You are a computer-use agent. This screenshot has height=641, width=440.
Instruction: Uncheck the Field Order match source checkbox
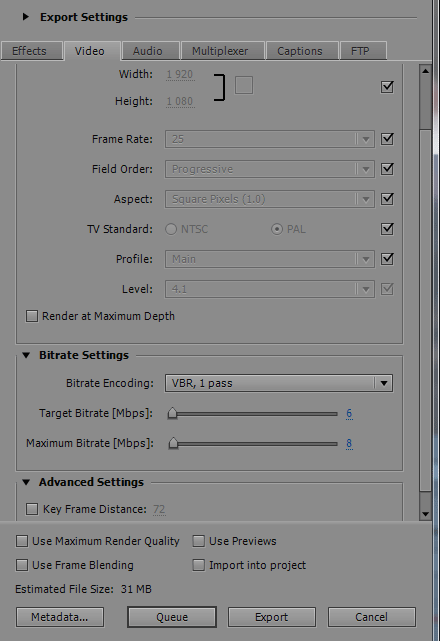[387, 169]
